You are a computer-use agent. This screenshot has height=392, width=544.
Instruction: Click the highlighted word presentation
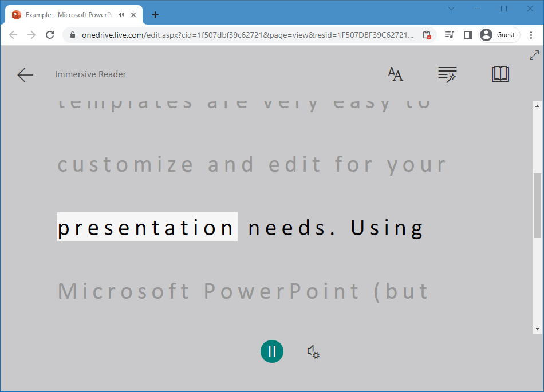tap(147, 227)
